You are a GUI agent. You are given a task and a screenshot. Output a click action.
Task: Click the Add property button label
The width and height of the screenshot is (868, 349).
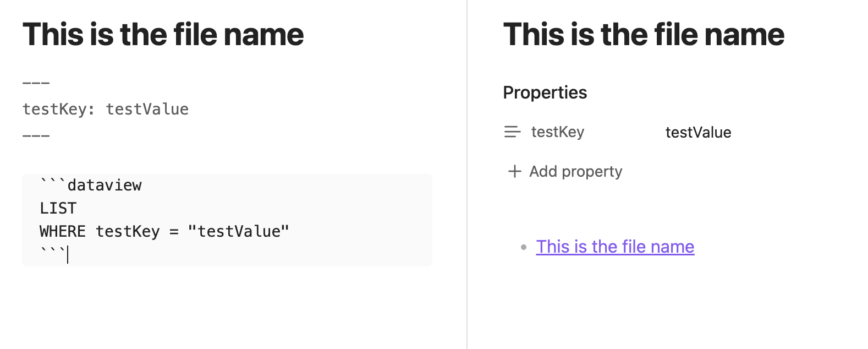point(575,171)
